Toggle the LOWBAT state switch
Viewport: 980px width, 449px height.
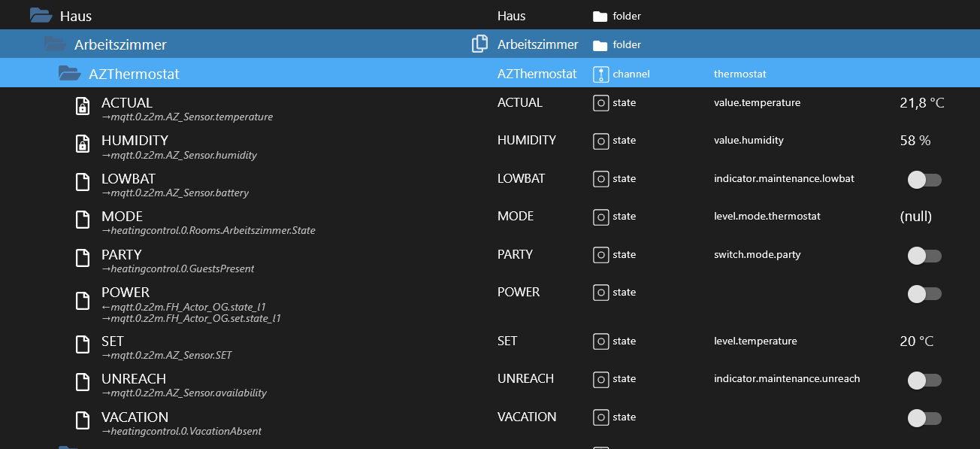(924, 180)
